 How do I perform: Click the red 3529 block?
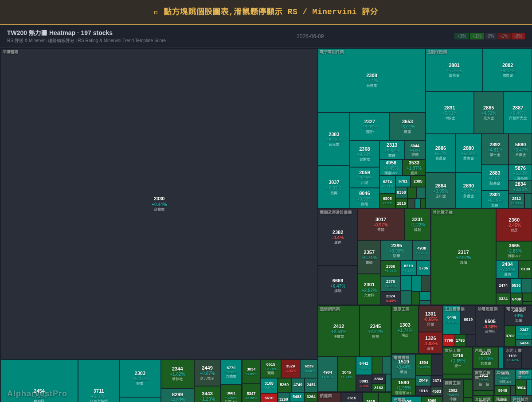point(290,368)
